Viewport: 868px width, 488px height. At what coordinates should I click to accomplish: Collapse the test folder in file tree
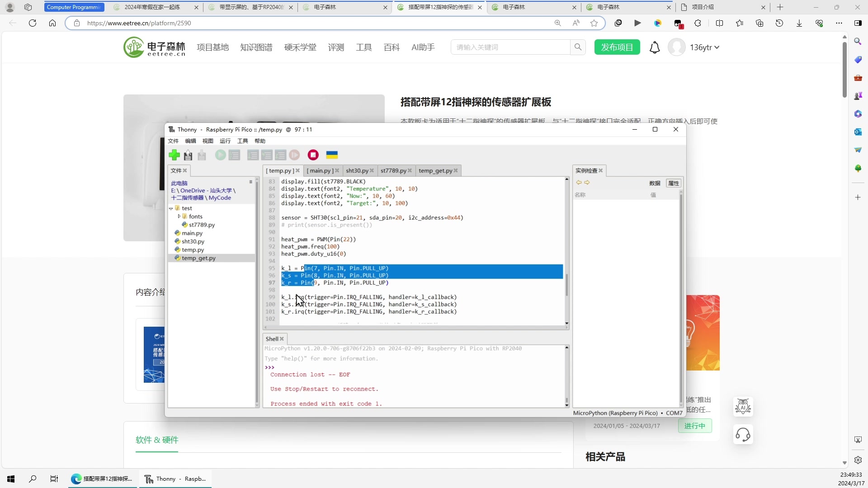click(171, 208)
